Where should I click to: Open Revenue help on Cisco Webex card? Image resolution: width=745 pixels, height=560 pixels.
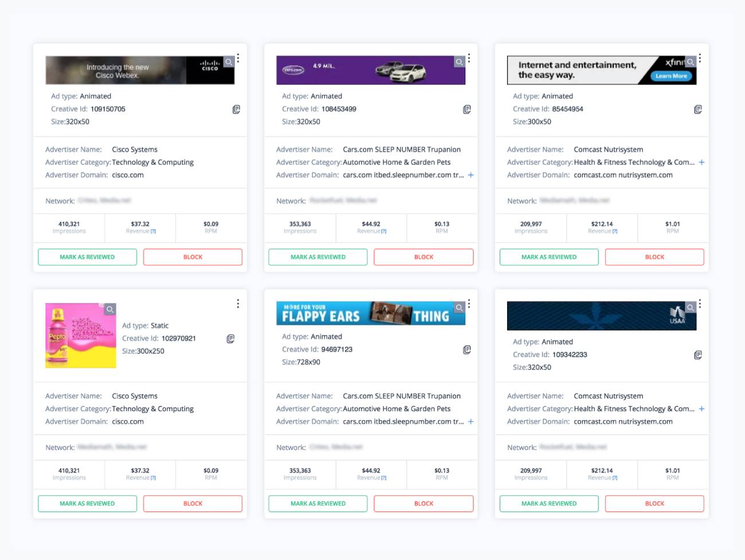pos(153,231)
